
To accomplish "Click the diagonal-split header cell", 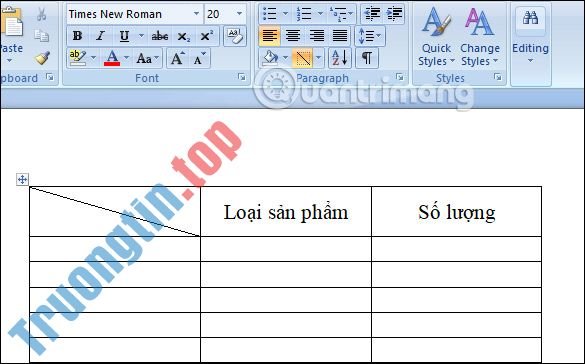I will [115, 211].
